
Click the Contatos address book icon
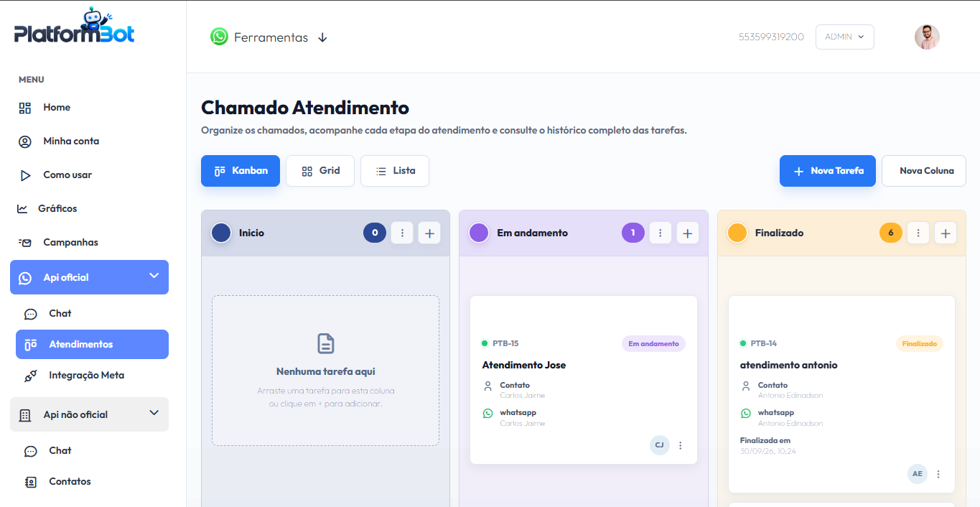pos(31,482)
